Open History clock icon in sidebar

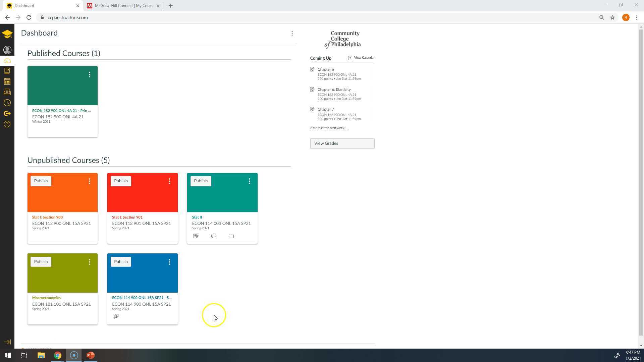[7, 103]
